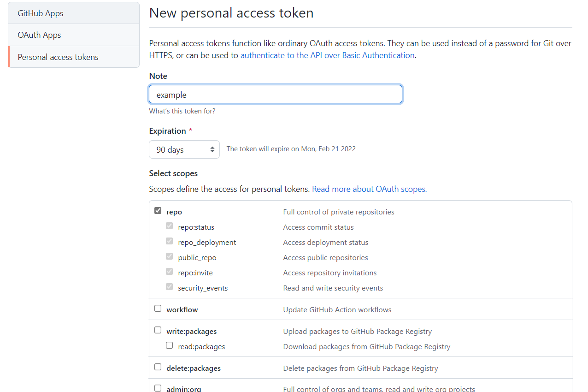The height and width of the screenshot is (392, 588).
Task: Check the read:packages scope box
Action: pos(170,345)
